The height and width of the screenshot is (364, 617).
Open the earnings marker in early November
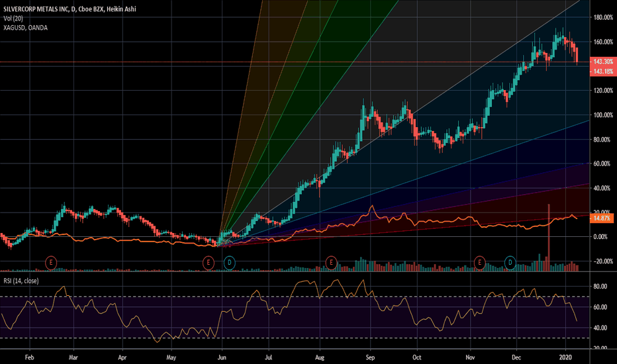coord(480,263)
